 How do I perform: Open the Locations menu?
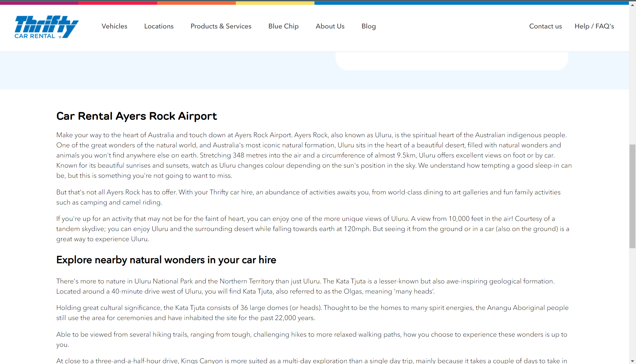[159, 26]
